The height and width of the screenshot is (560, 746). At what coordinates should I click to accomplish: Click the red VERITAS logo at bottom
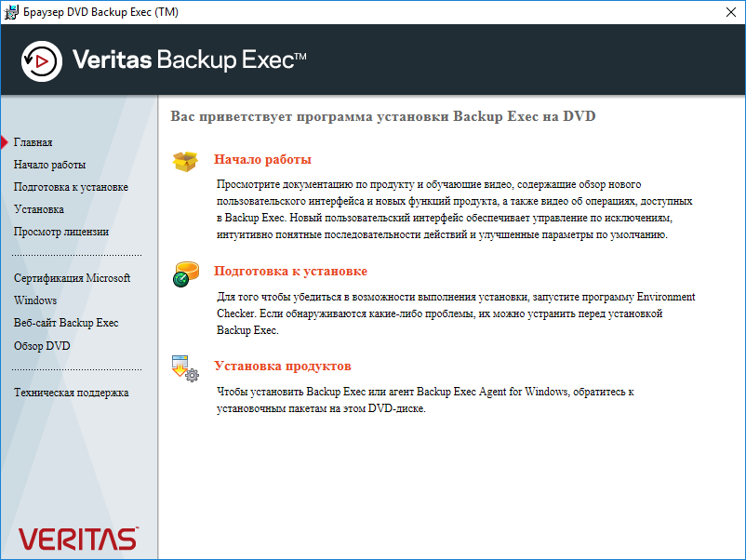click(x=78, y=539)
